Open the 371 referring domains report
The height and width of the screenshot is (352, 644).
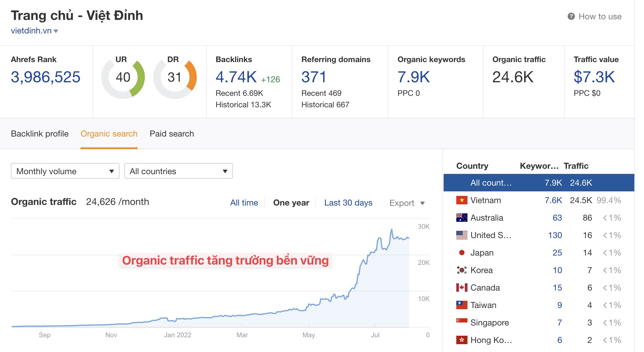tap(314, 77)
